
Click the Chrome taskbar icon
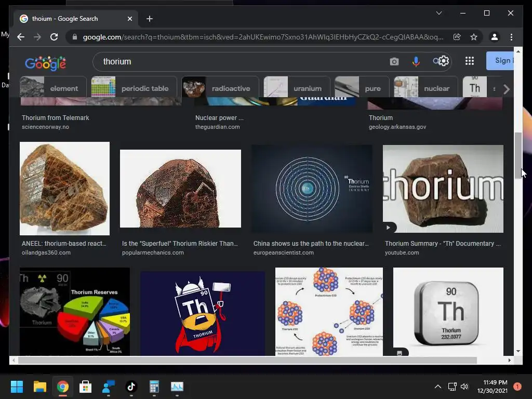point(63,387)
